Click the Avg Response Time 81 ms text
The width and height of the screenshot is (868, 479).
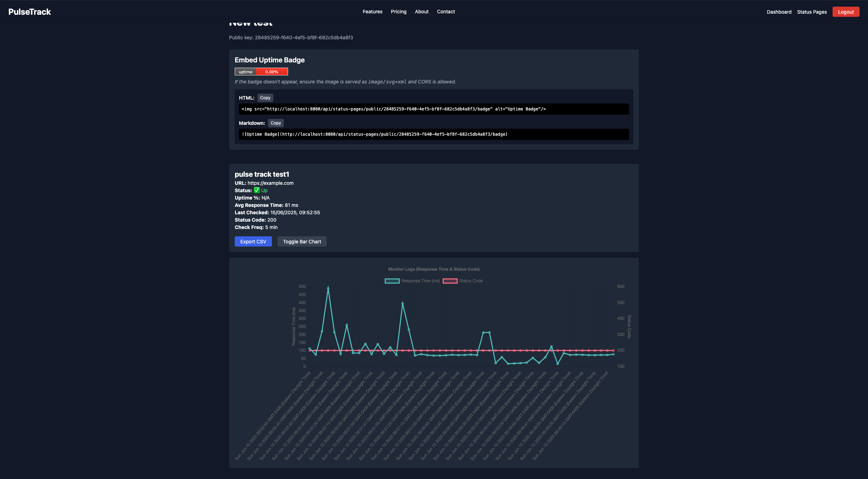[266, 205]
